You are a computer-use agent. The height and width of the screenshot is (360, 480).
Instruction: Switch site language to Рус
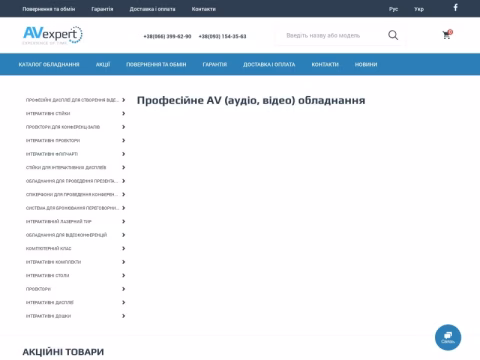pos(393,9)
